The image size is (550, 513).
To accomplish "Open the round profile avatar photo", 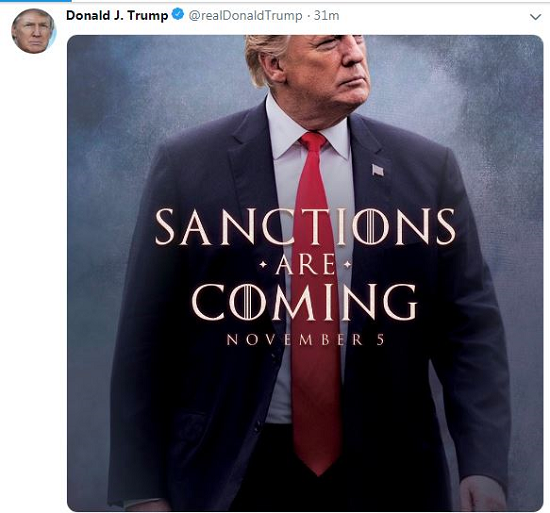I will pyautogui.click(x=33, y=31).
